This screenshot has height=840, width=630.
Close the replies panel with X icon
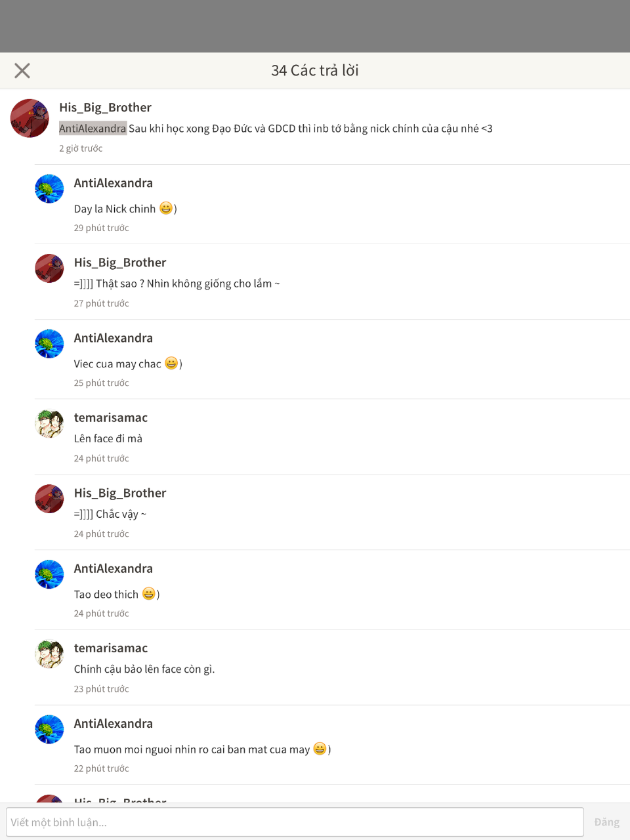click(22, 70)
